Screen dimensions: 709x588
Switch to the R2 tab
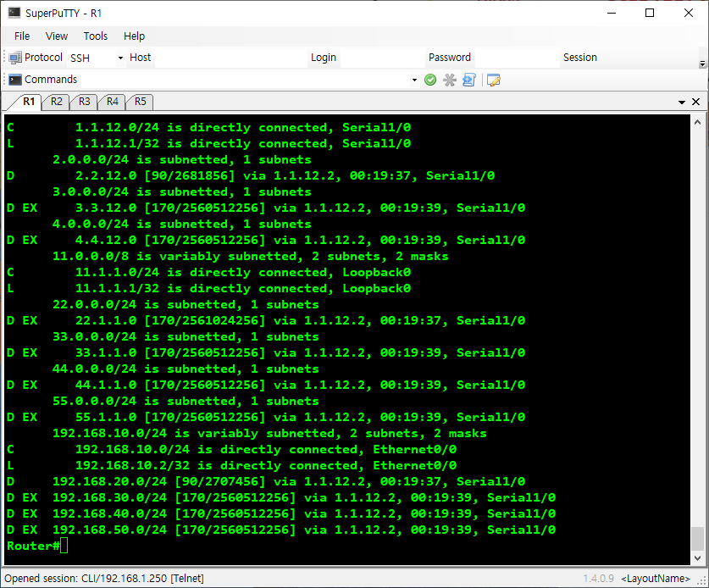coord(57,102)
